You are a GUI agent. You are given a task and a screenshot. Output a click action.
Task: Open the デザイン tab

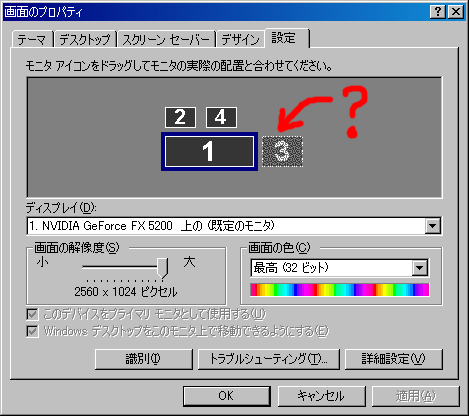click(x=240, y=40)
